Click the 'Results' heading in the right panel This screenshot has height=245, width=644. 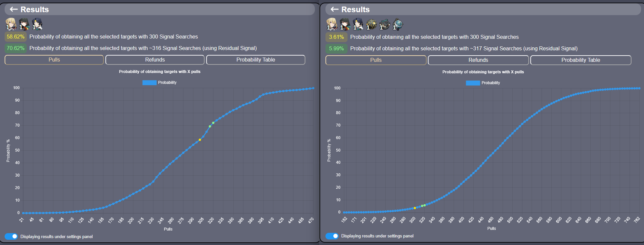355,10
